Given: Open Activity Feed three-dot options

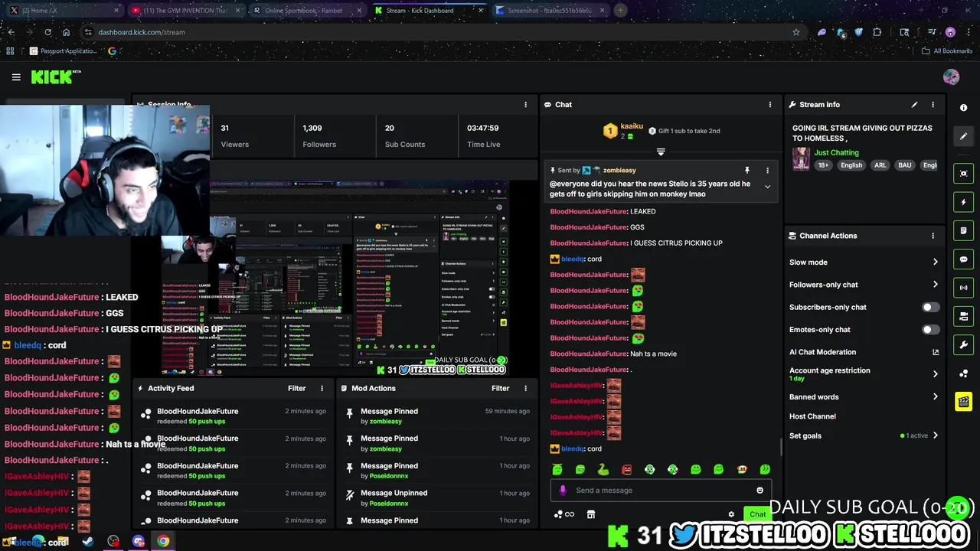Looking at the screenshot, I should click(x=322, y=388).
